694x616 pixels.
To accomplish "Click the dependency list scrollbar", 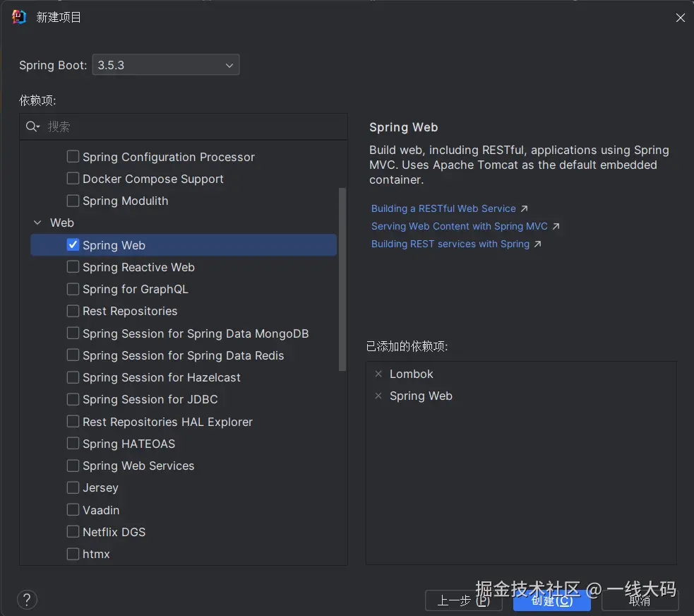I will click(342, 279).
